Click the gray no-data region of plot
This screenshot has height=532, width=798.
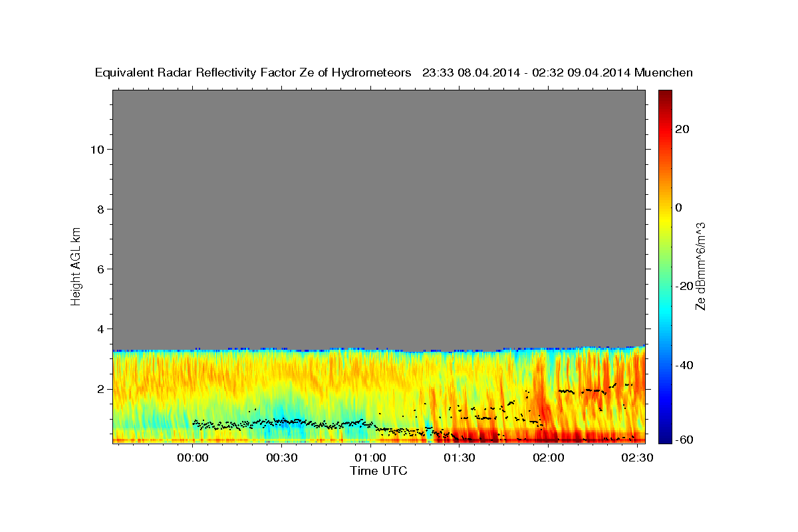[378, 219]
